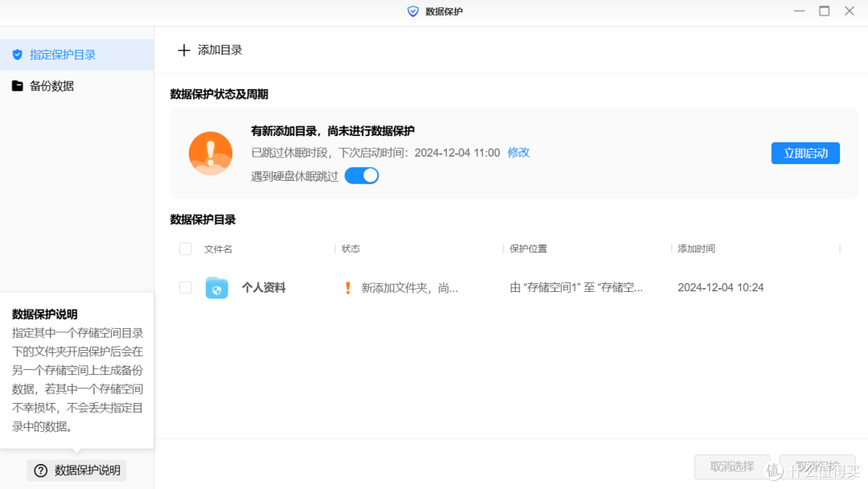Screen dimensions: 868x489
Task: Toggle the 遇到硬盘休眠跳过 switch
Action: [x=362, y=176]
